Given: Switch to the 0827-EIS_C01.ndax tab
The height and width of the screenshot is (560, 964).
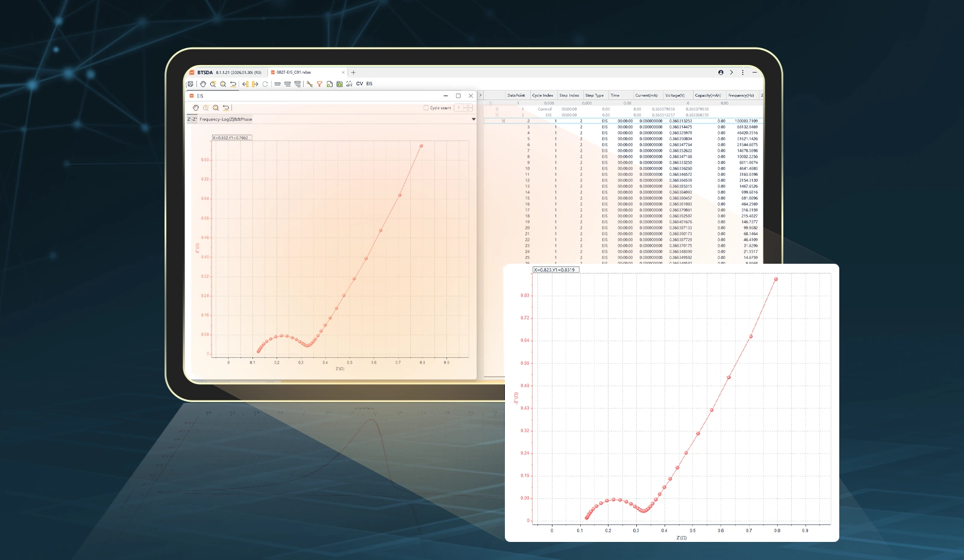Looking at the screenshot, I should point(293,72).
